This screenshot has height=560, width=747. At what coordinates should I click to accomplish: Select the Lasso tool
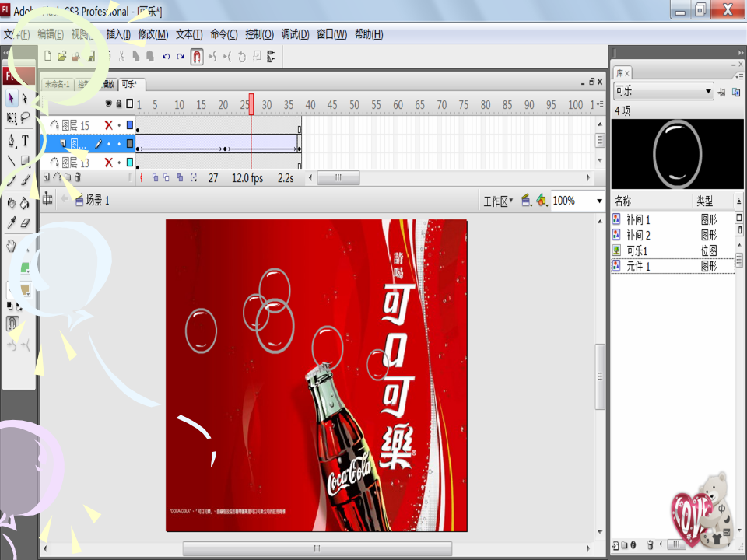[25, 118]
